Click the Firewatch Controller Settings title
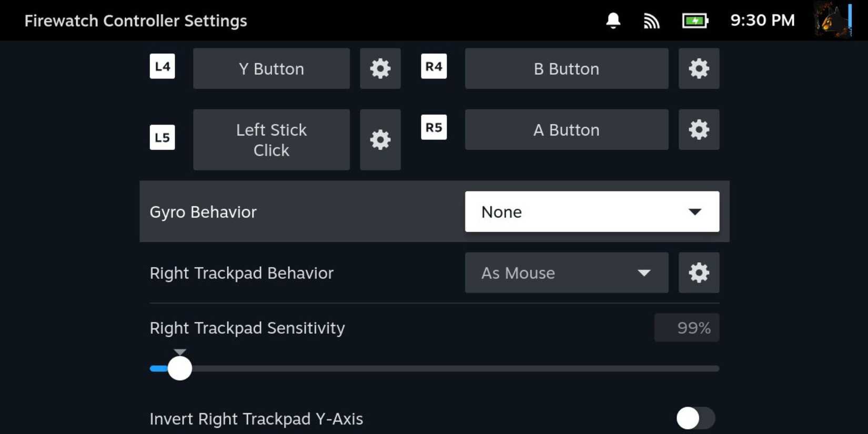This screenshot has height=434, width=868. [x=135, y=21]
